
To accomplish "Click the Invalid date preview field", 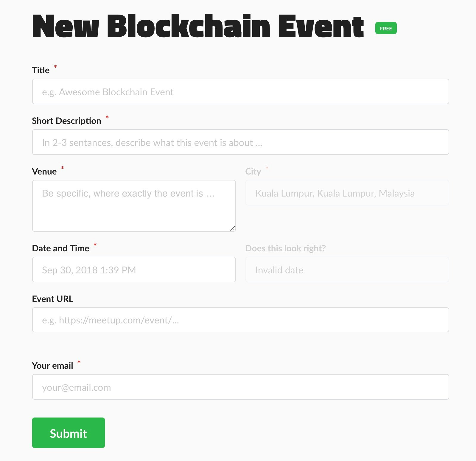I will point(346,270).
